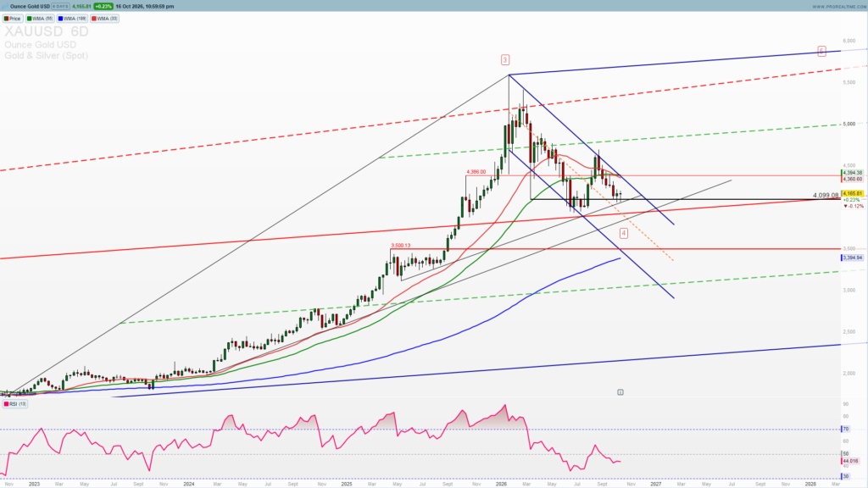This screenshot has height=488, width=868.
Task: Click the RSI 70 overbought level tag
Action: point(845,429)
